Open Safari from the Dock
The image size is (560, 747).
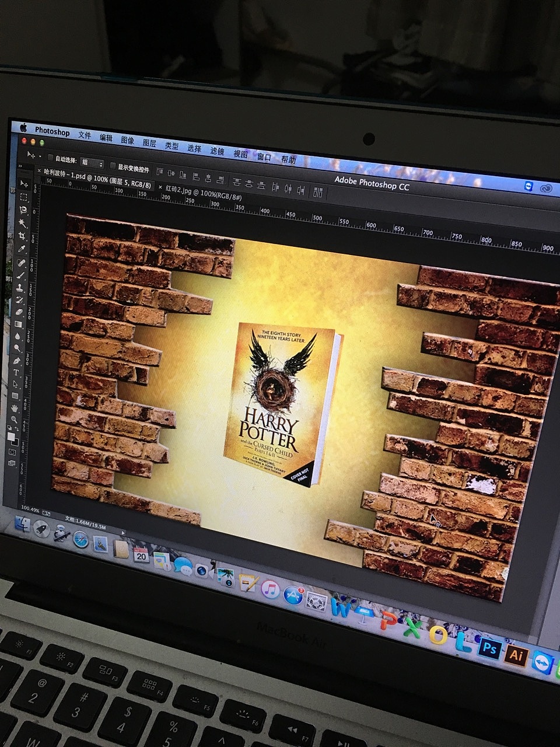tap(80, 539)
